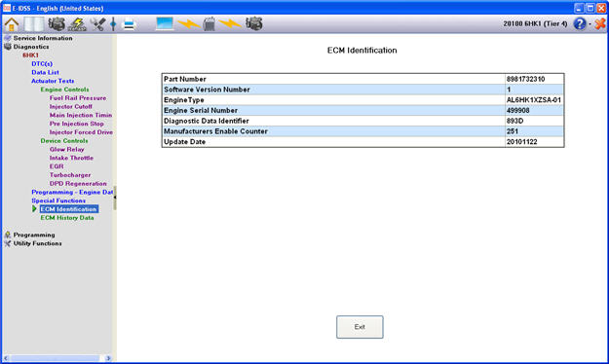The image size is (609, 364).
Task: Select Diagnostics in the navigation tree
Action: click(x=31, y=47)
